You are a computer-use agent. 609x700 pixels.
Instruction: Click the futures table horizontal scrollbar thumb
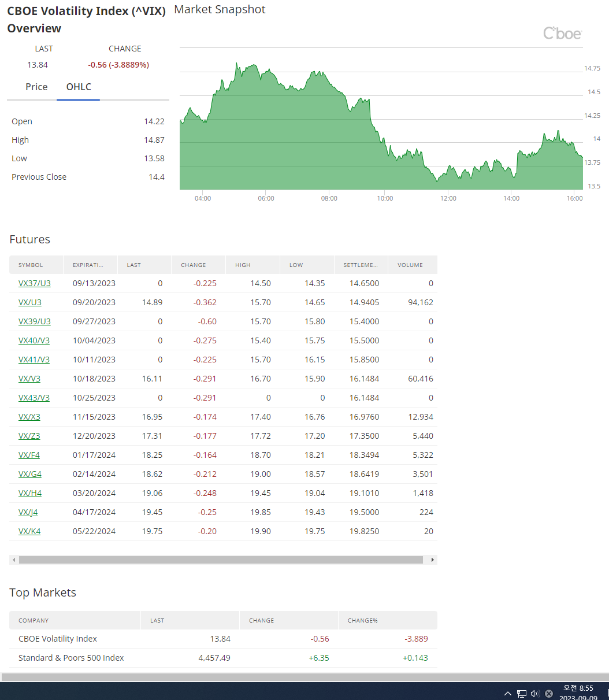coord(221,560)
